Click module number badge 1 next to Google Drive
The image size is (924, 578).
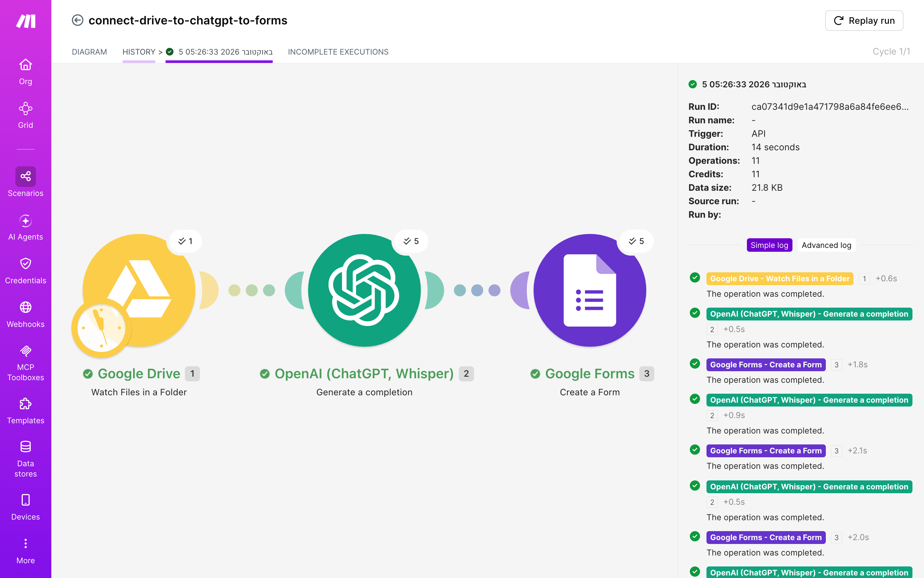tap(193, 373)
